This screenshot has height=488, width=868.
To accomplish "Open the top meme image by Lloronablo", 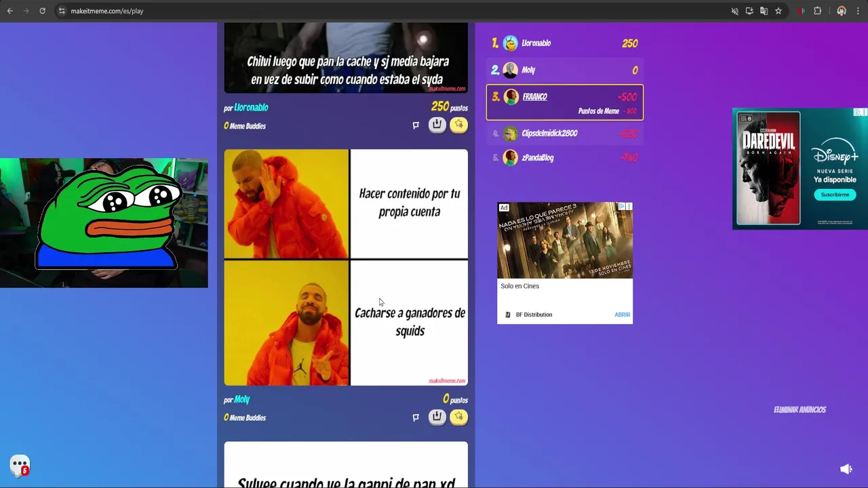I will coord(346,58).
